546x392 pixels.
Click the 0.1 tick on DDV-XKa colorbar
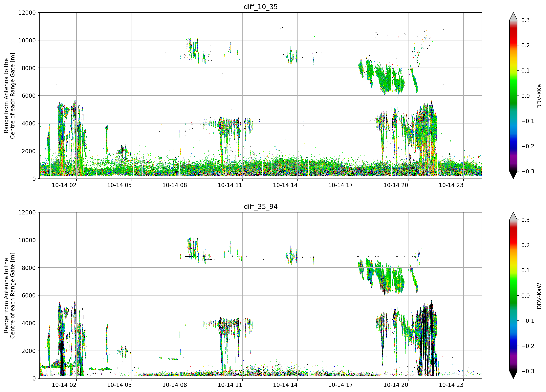coord(526,71)
